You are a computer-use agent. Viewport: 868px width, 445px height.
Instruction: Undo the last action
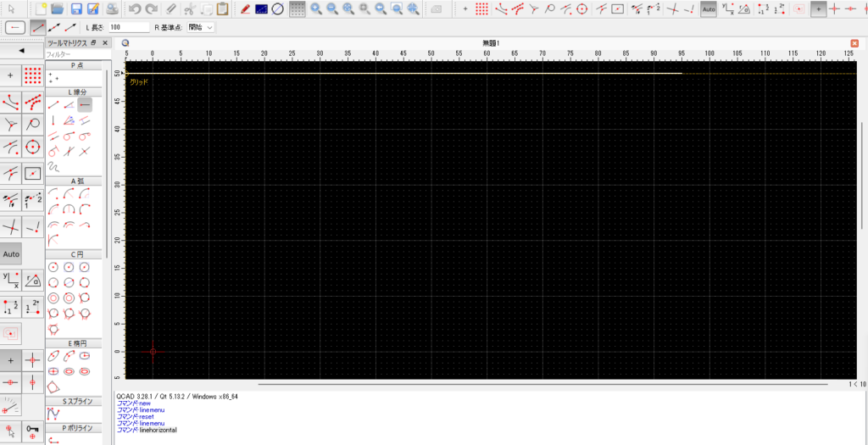[134, 8]
